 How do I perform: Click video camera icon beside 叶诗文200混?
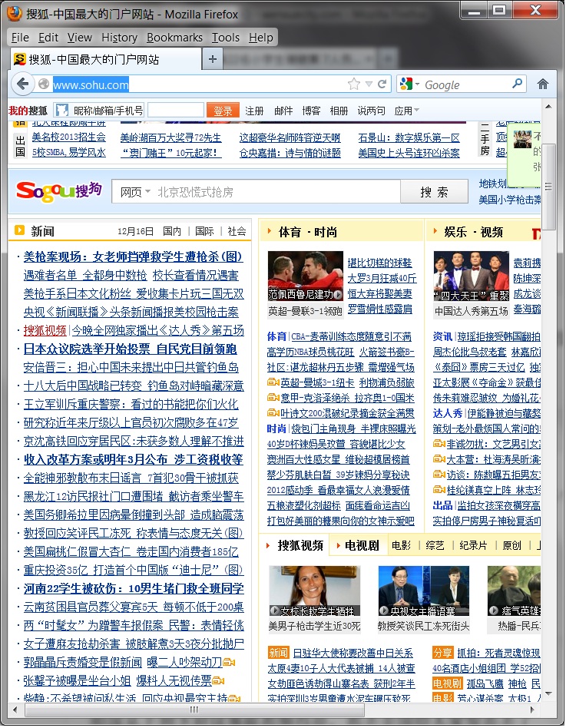click(x=273, y=412)
